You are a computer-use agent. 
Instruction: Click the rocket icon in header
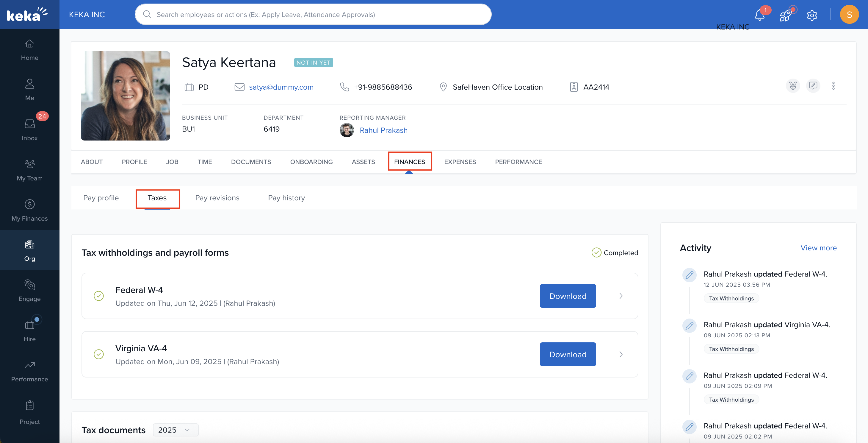click(786, 15)
